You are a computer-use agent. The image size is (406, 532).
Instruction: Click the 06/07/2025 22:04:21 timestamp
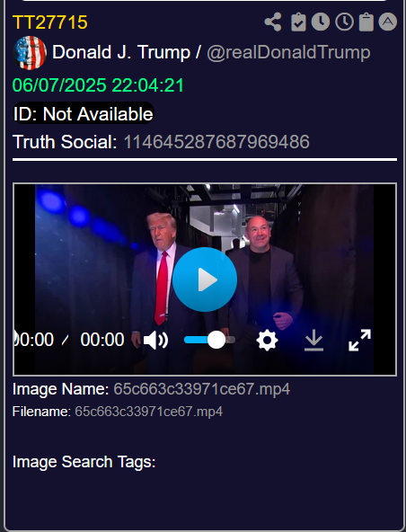pyautogui.click(x=98, y=84)
